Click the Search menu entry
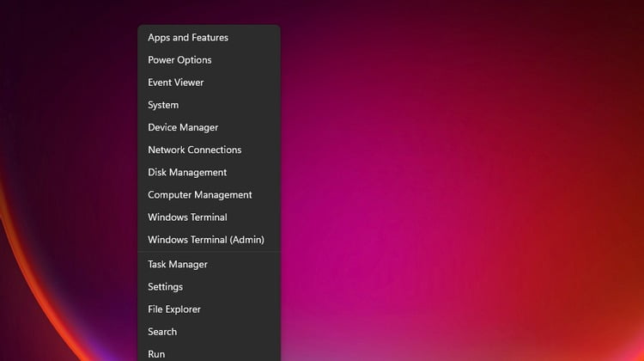Screen dimensions: 644x361 coord(209,332)
